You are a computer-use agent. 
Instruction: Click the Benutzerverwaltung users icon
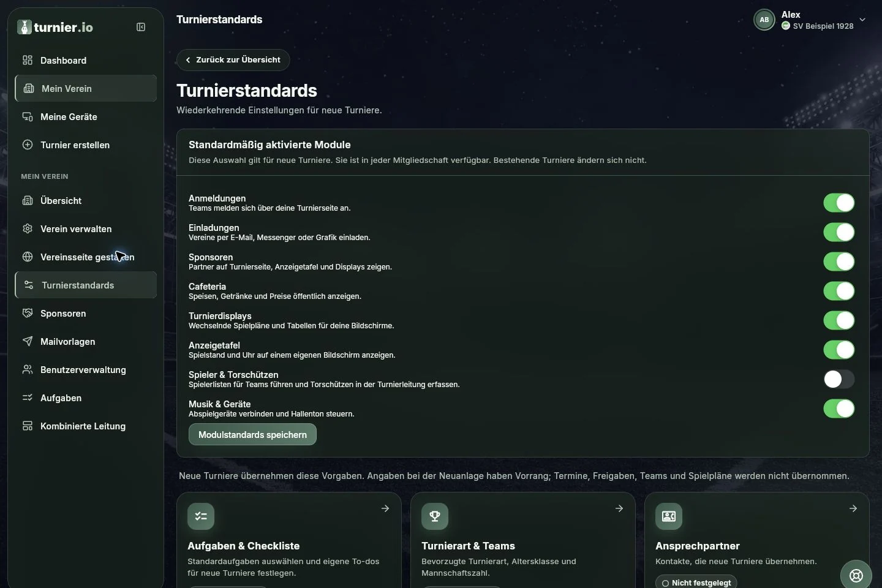click(x=28, y=369)
